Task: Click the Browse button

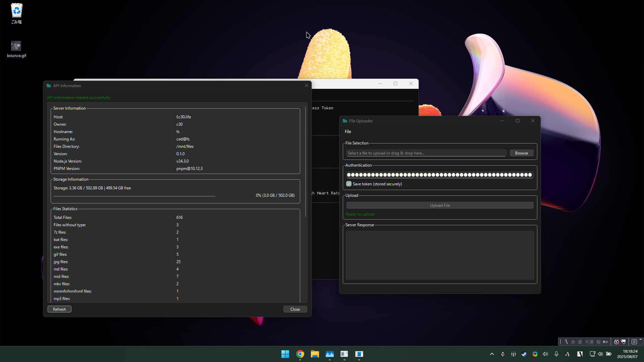Action: point(521,153)
